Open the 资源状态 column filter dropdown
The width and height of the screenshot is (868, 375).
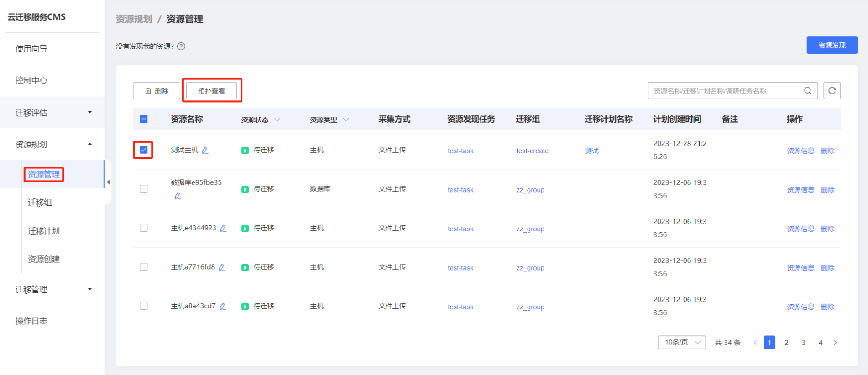pyautogui.click(x=277, y=120)
